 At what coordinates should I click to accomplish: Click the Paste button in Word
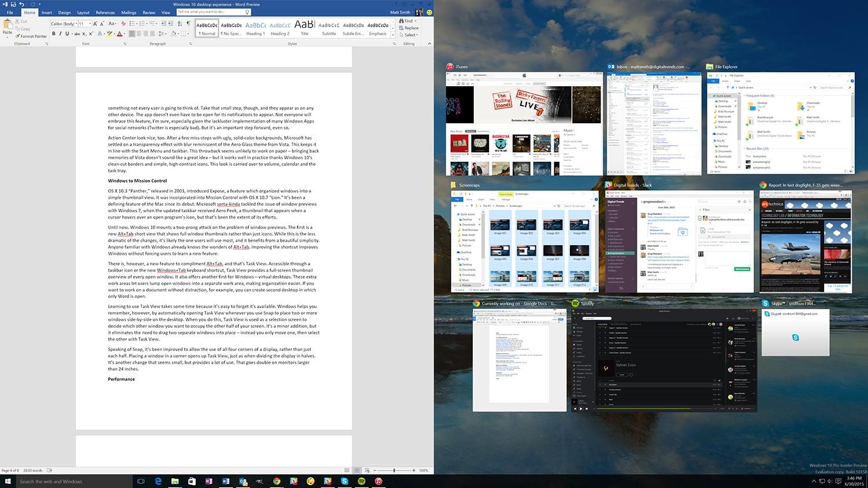[x=8, y=28]
